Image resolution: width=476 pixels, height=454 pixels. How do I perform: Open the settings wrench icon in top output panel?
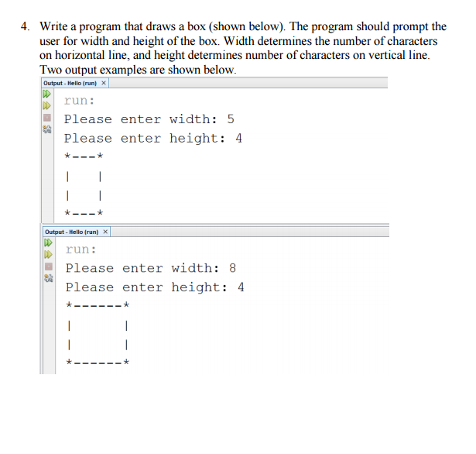[x=47, y=129]
